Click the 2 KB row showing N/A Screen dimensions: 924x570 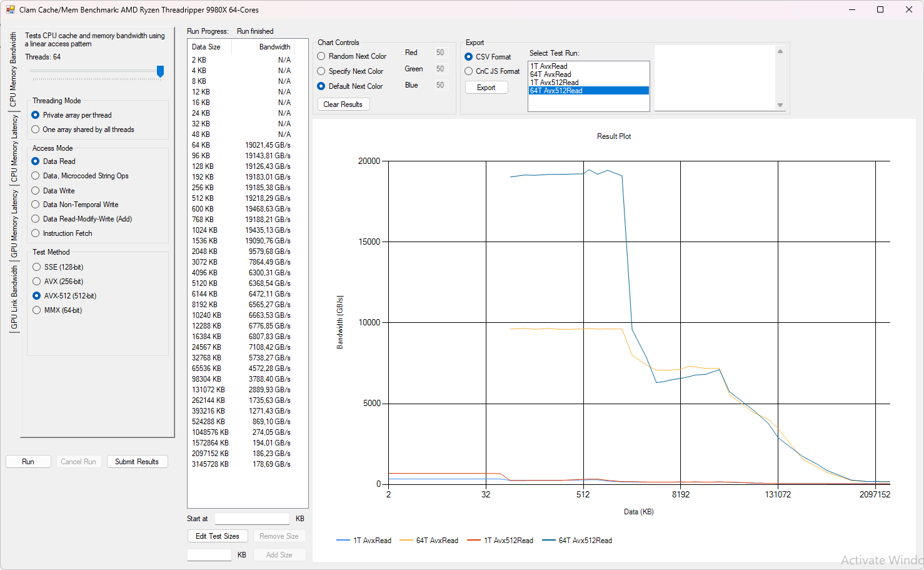[x=241, y=60]
